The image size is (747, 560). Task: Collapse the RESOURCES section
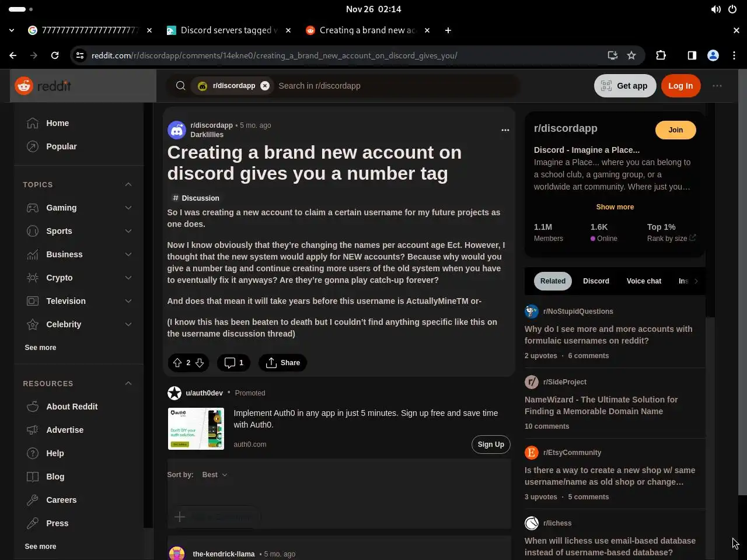point(128,383)
